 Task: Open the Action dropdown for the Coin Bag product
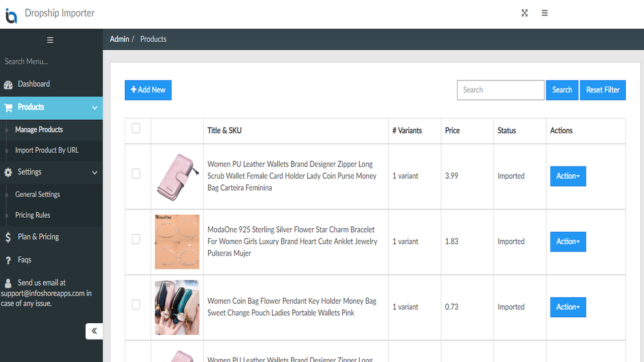click(568, 307)
